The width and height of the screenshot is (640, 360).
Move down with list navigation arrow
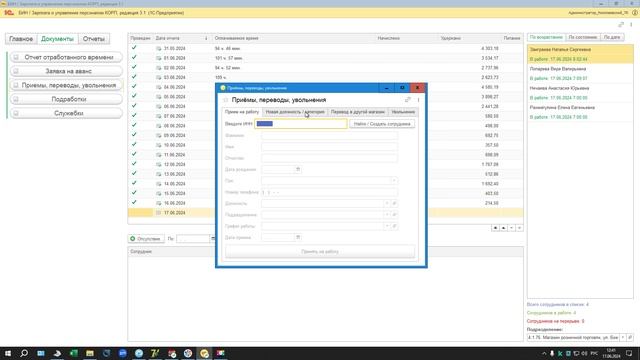click(511, 228)
